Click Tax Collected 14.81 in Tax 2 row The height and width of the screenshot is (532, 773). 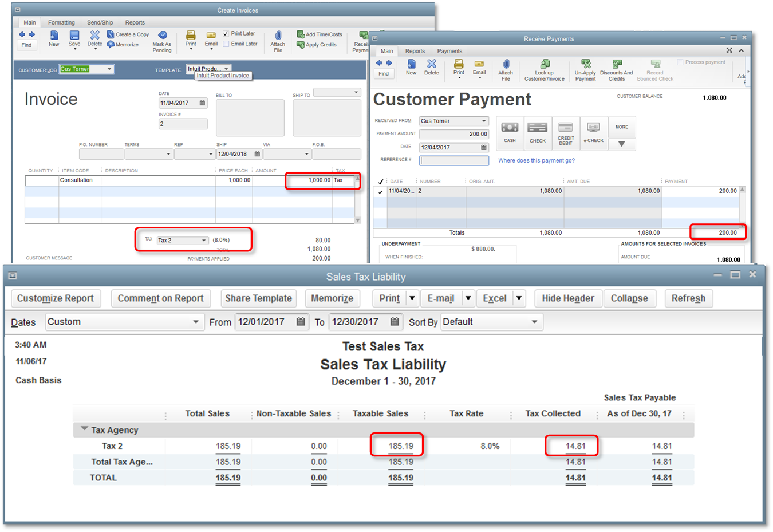click(x=575, y=446)
